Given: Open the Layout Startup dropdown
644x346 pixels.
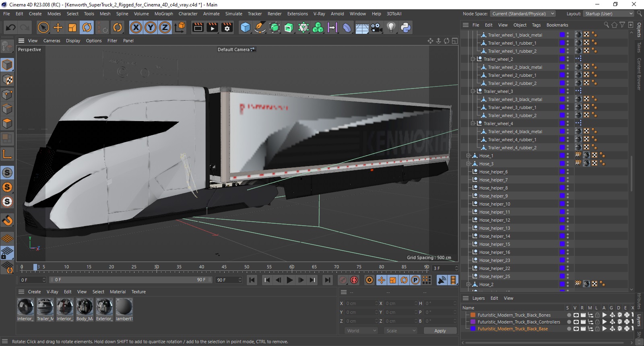Looking at the screenshot, I should coord(608,14).
